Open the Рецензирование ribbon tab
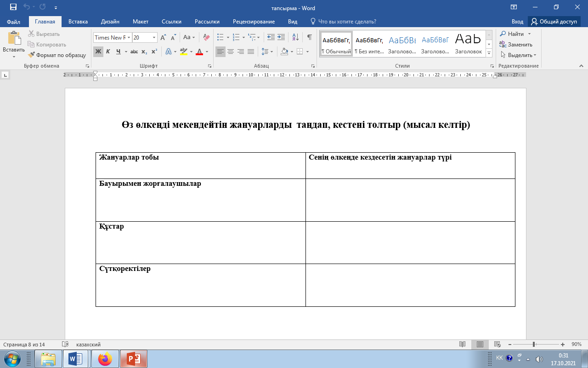This screenshot has height=368, width=588. [x=254, y=22]
